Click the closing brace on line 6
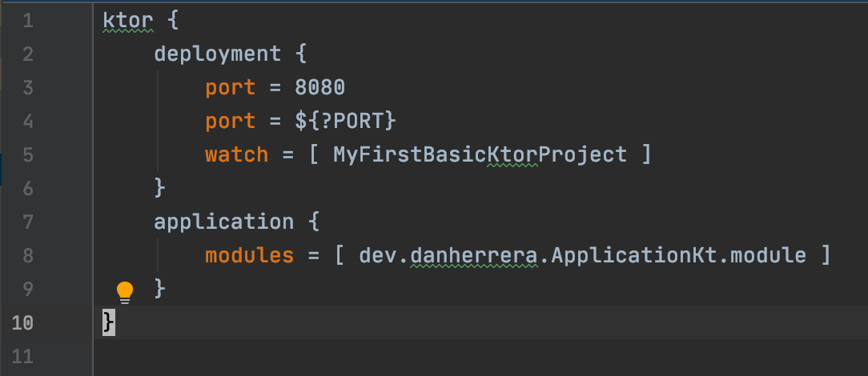 [160, 189]
